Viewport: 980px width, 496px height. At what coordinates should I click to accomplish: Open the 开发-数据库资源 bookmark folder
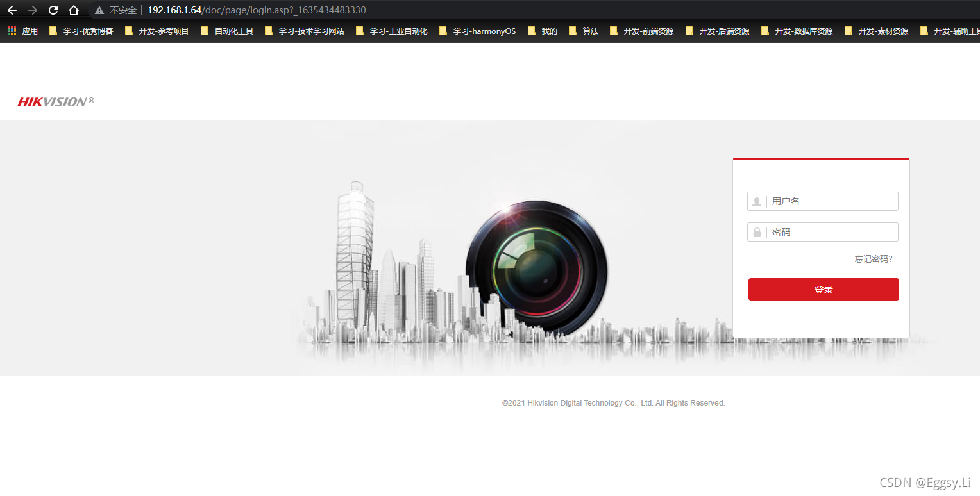pos(797,31)
